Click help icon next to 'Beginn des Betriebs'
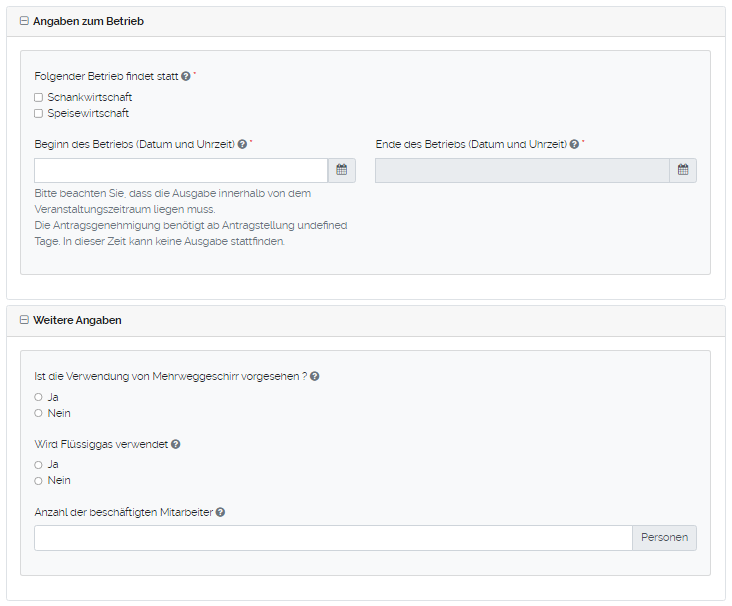 point(243,144)
